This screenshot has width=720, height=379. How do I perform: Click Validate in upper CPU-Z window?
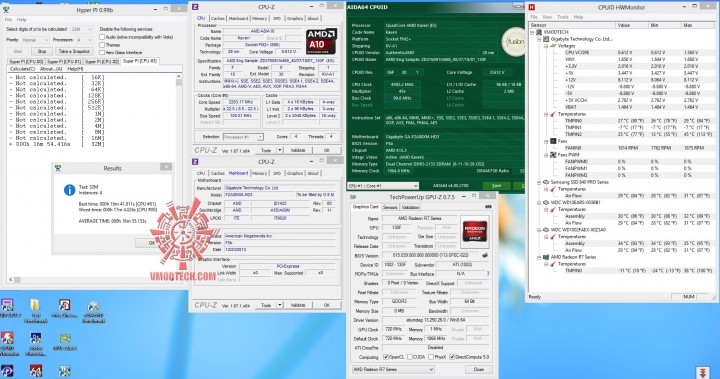point(298,150)
